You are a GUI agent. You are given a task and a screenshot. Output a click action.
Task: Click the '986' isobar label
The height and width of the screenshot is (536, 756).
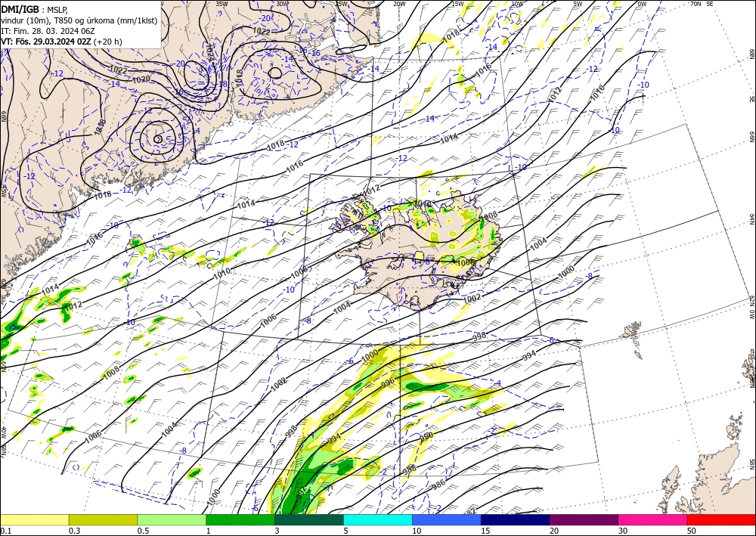click(x=438, y=485)
